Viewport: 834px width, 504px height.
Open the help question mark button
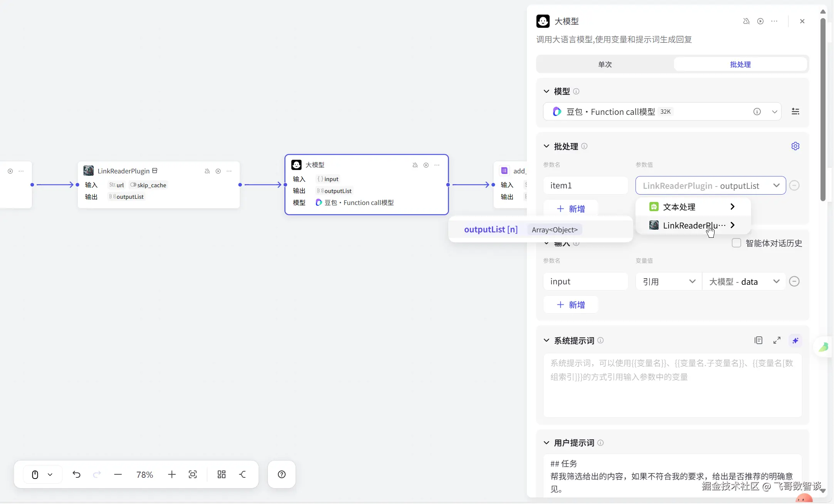point(282,474)
